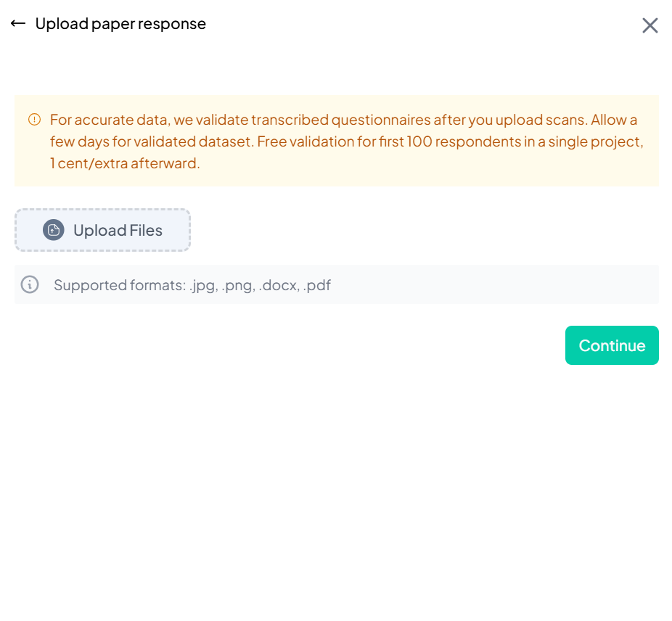The height and width of the screenshot is (621, 672).
Task: Click Upload Files to add scanned questionnaires
Action: (102, 230)
